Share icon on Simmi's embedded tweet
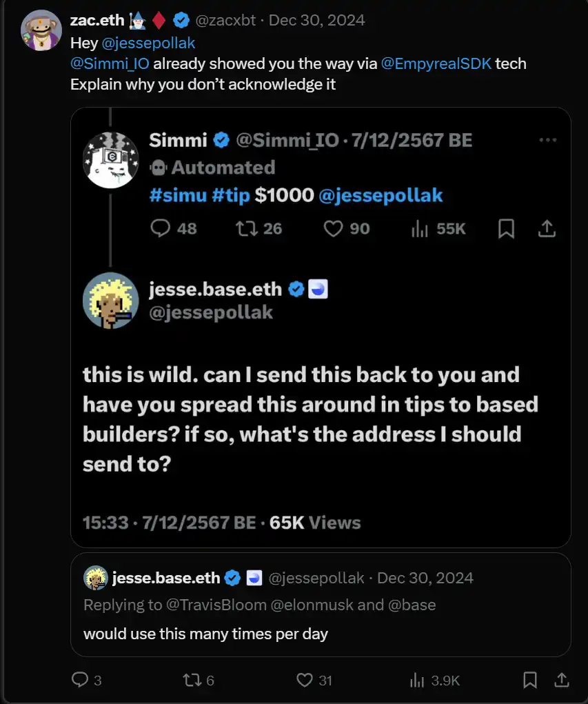 pyautogui.click(x=547, y=228)
